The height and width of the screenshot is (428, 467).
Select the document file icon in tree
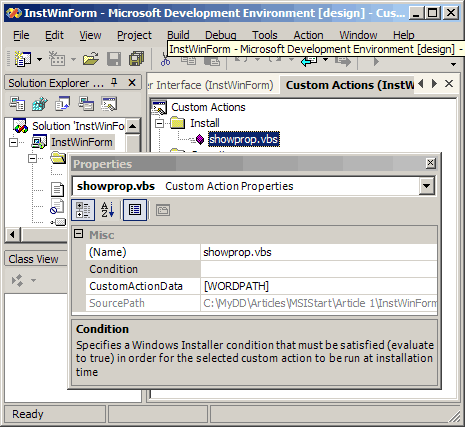(x=57, y=189)
